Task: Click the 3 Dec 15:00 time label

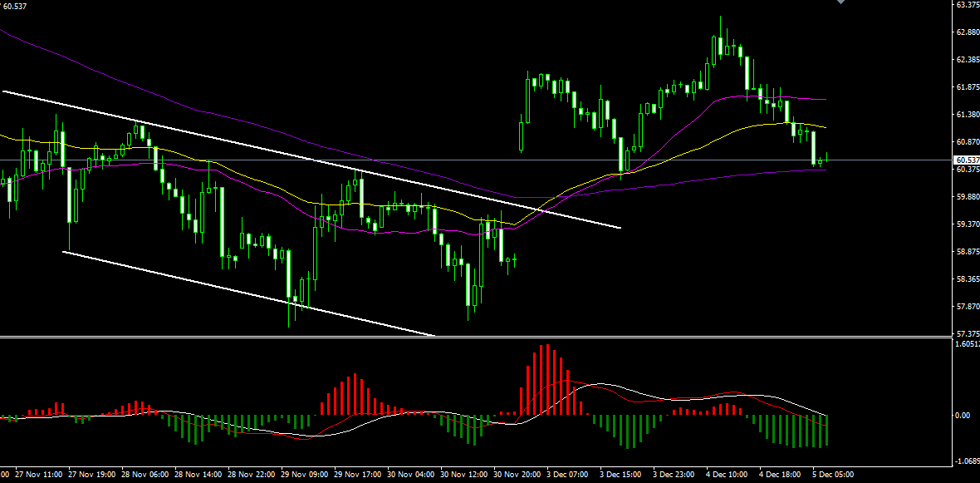Action: click(x=622, y=475)
